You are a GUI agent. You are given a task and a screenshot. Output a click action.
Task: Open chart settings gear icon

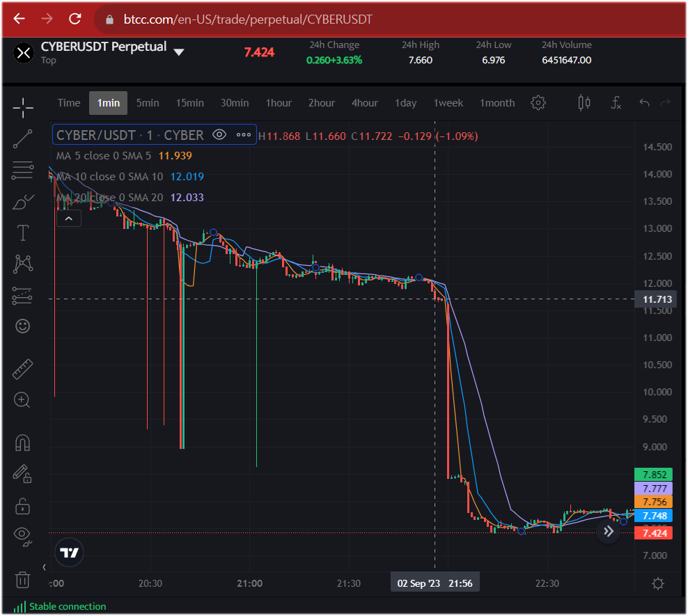(538, 103)
